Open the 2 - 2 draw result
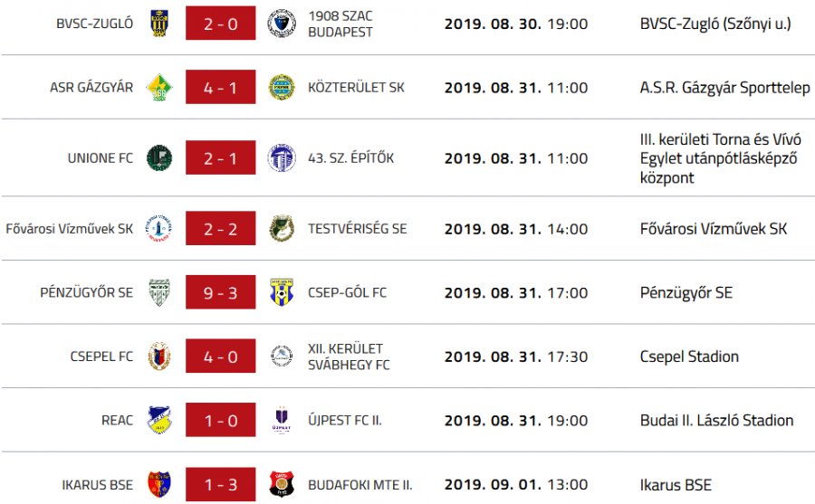Viewport: 815px width, 504px height. (221, 229)
